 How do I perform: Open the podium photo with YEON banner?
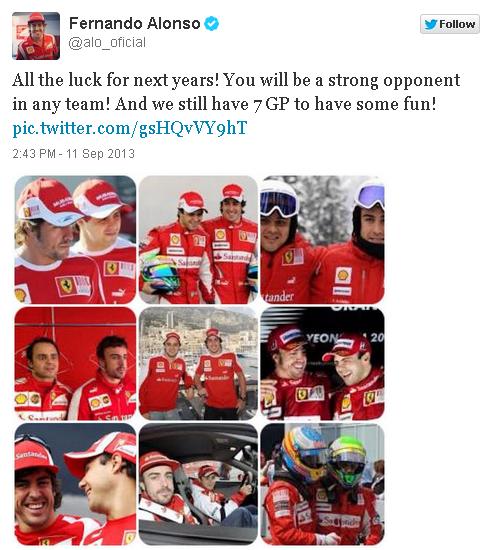[323, 363]
